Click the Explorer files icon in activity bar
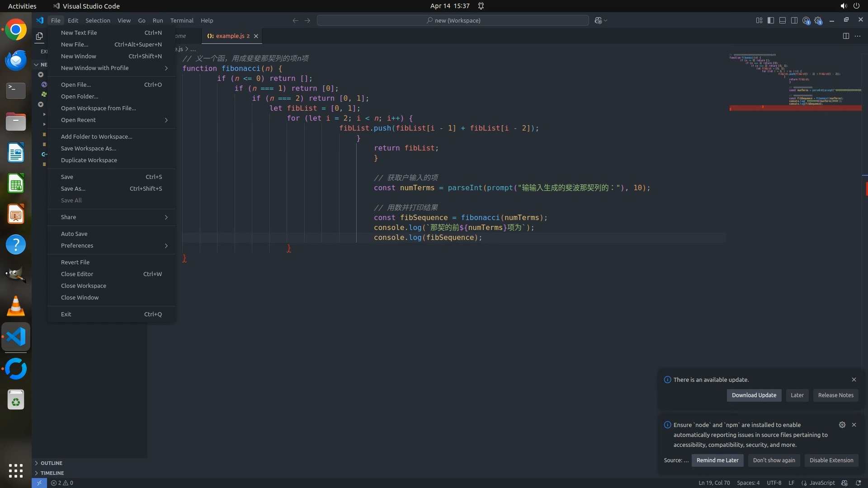 pos(39,36)
